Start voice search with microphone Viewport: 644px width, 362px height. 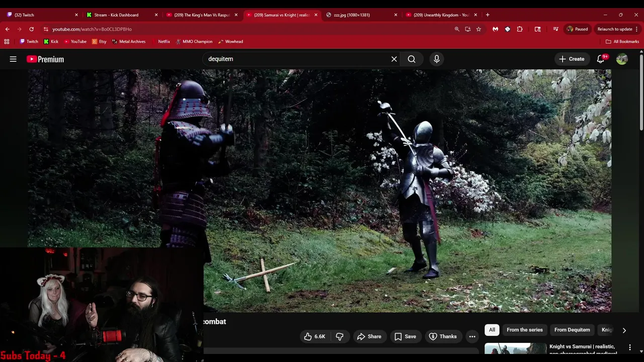pyautogui.click(x=437, y=59)
